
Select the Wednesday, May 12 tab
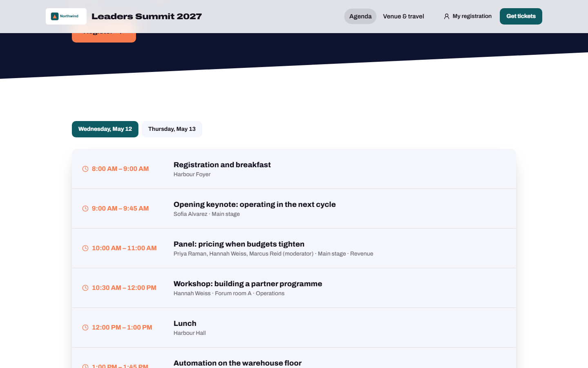[105, 129]
